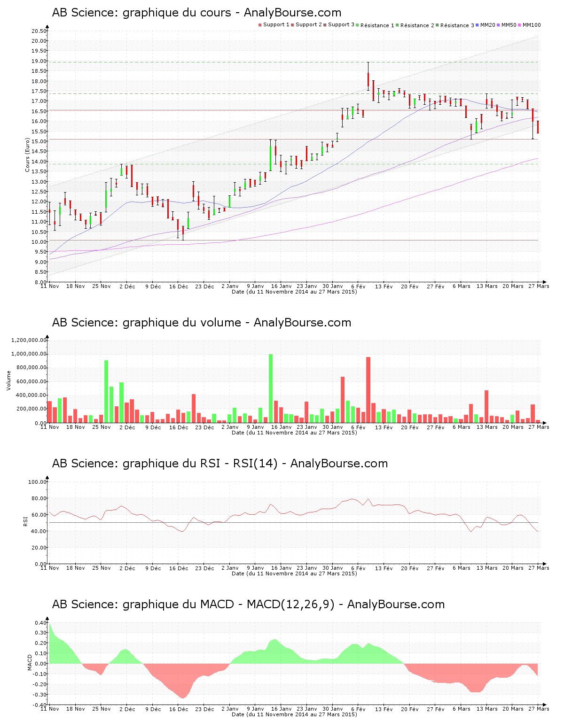
Task: Click the tallest green bar in the volume chart
Action: [x=271, y=388]
